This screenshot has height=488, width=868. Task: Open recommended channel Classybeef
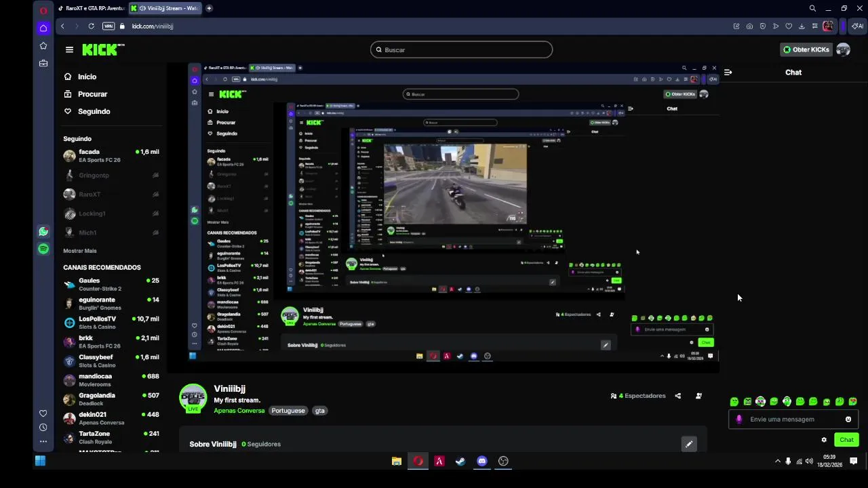[x=111, y=361]
